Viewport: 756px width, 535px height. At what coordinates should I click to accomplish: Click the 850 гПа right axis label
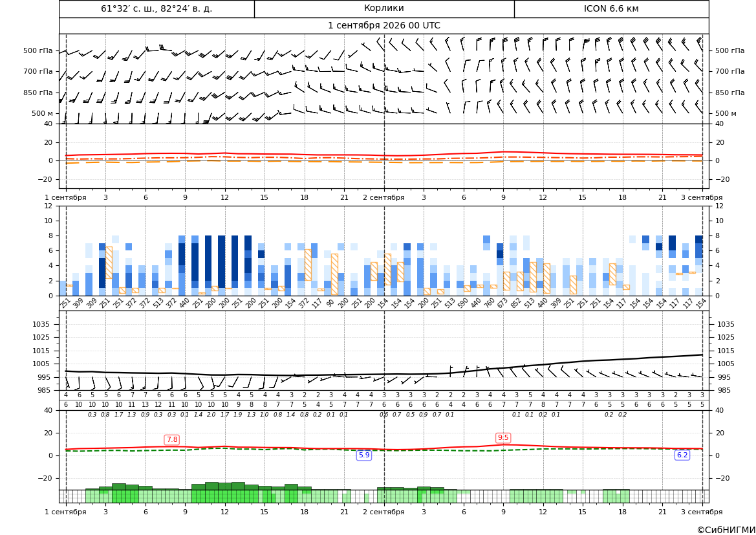730,93
